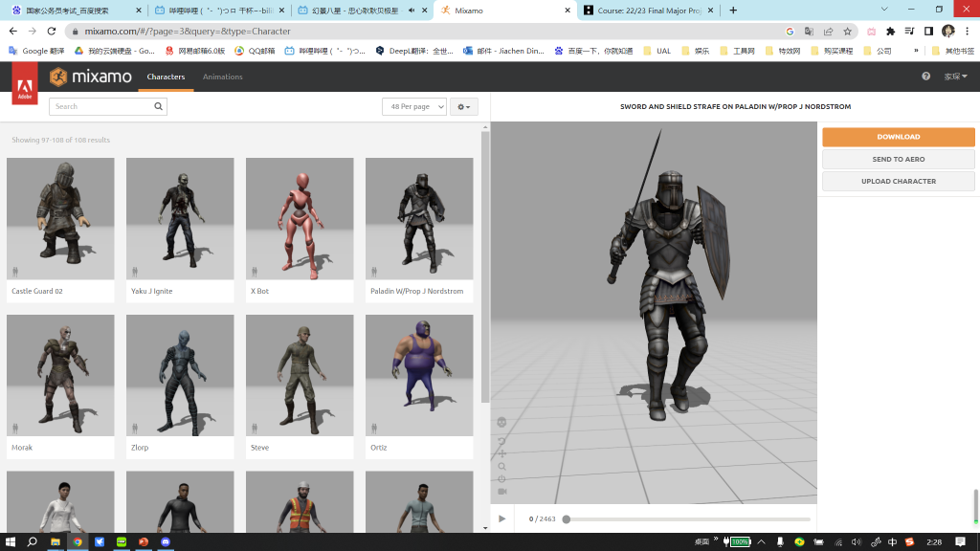Open the Chrome three-dot menu

tap(967, 32)
